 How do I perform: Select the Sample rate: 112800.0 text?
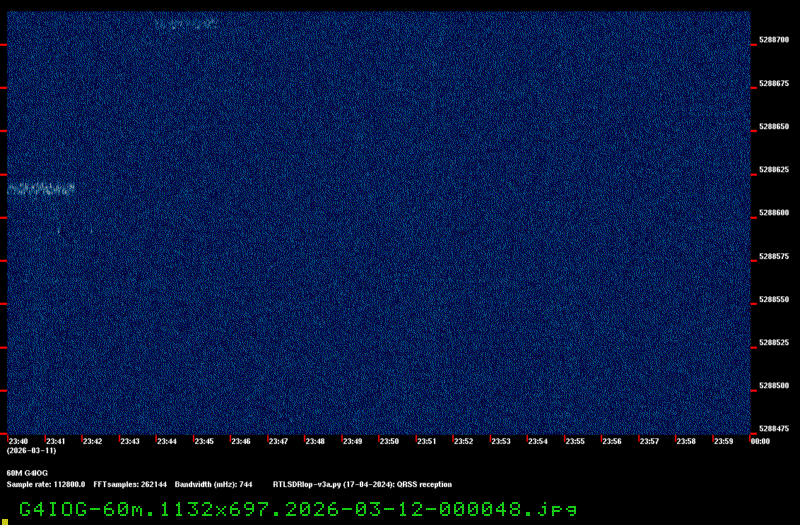tap(46, 485)
